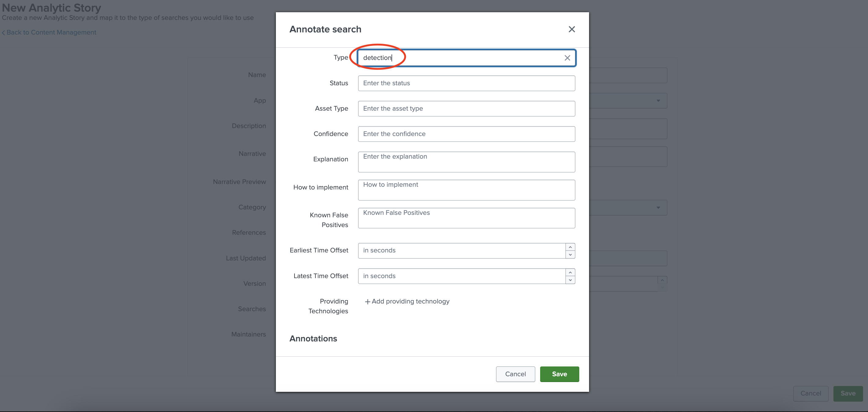868x412 pixels.
Task: Decrease Latest Time Offset value
Action: [570, 280]
